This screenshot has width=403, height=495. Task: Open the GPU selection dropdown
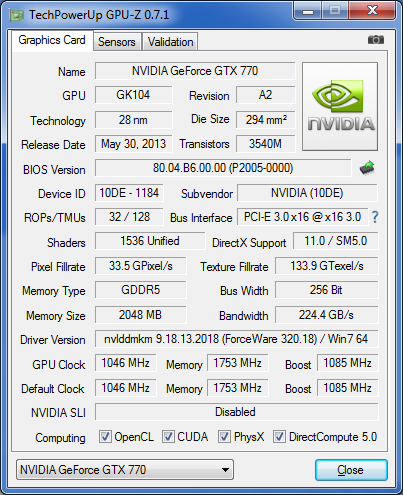[125, 470]
